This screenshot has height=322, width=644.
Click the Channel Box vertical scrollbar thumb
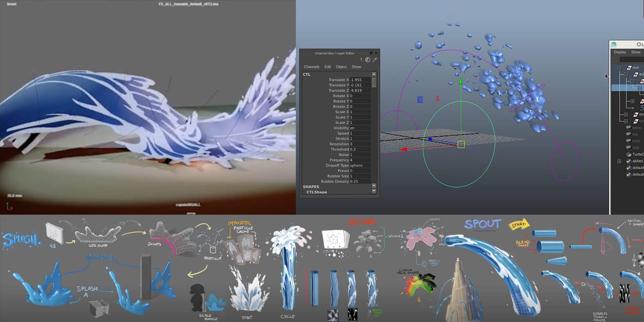[x=374, y=82]
